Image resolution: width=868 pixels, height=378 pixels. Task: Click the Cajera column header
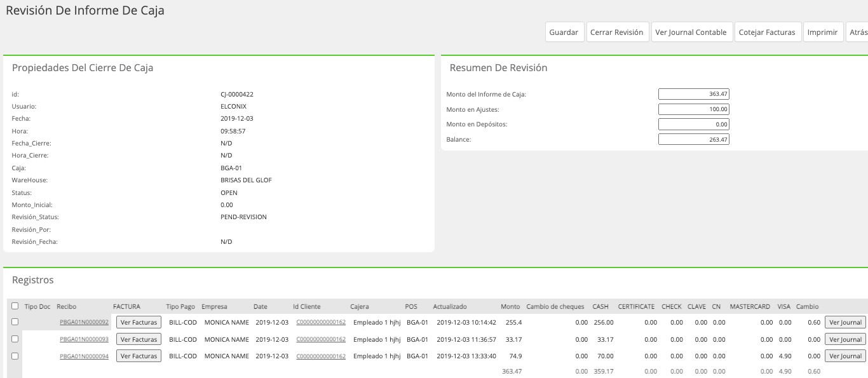360,306
